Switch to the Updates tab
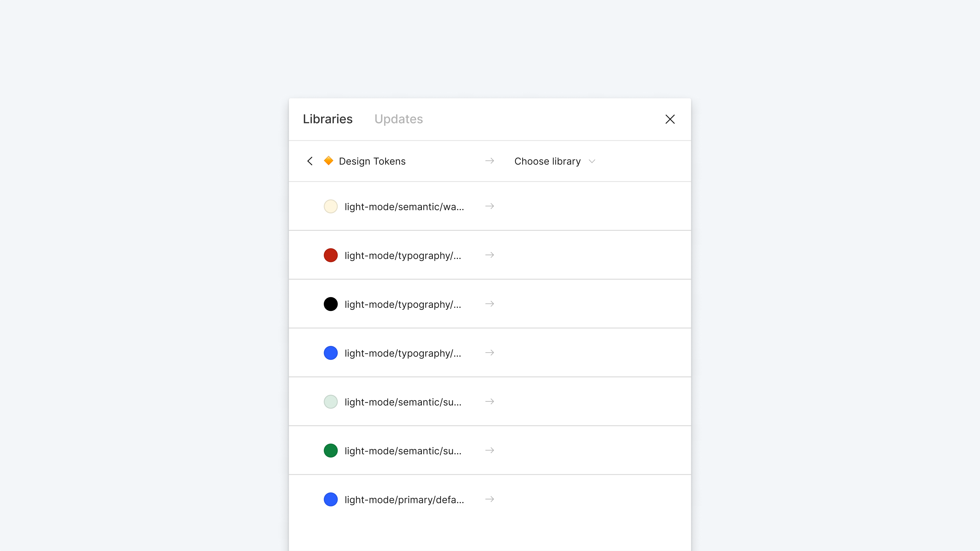980x551 pixels. click(x=398, y=119)
